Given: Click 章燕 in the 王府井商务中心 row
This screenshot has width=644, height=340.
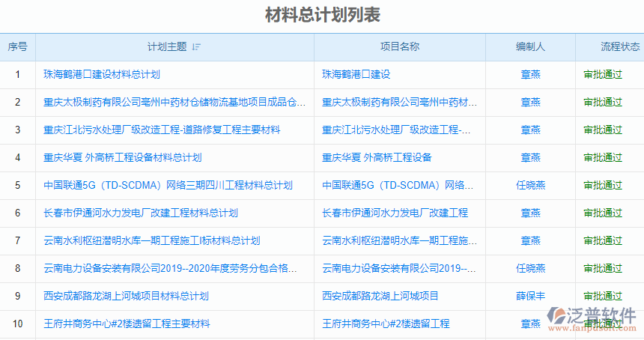Looking at the screenshot, I should click(x=531, y=324).
